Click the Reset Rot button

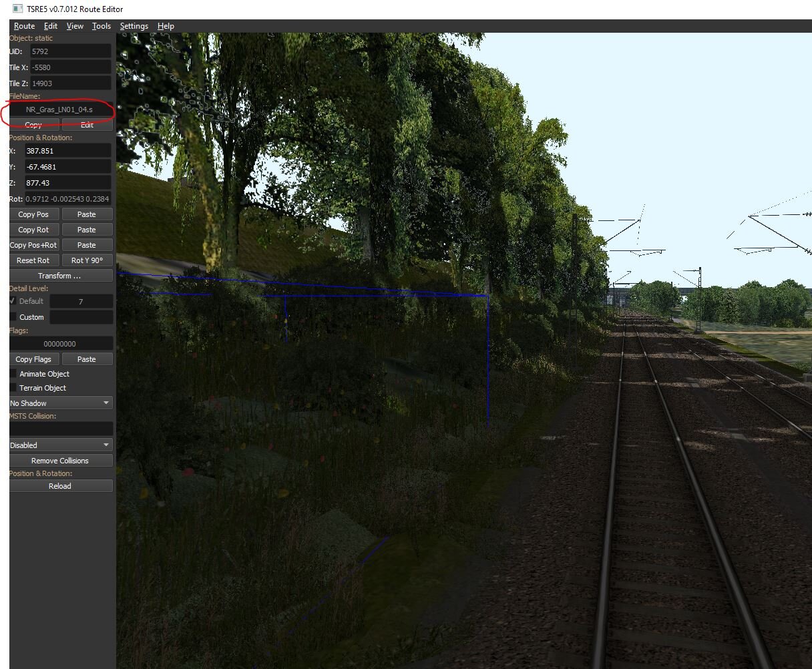point(33,260)
